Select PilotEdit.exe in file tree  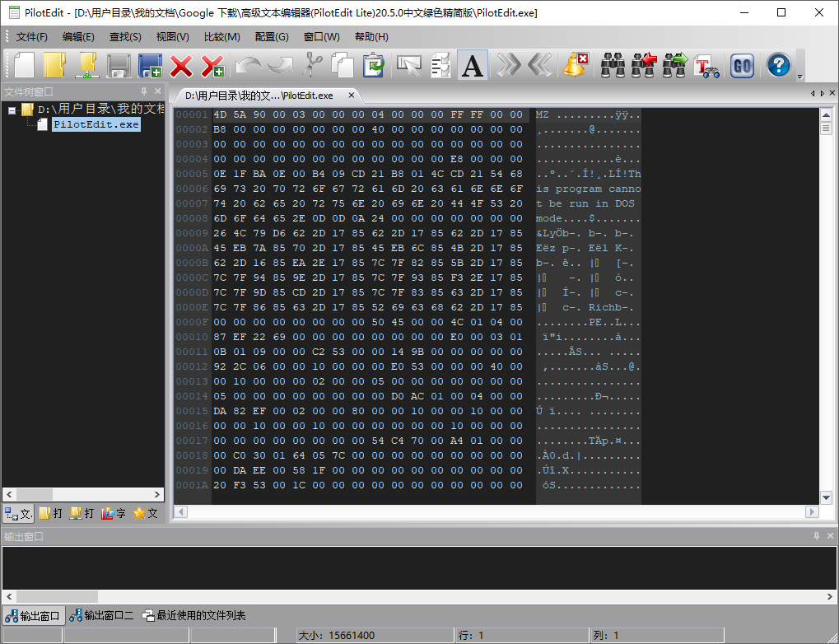96,124
